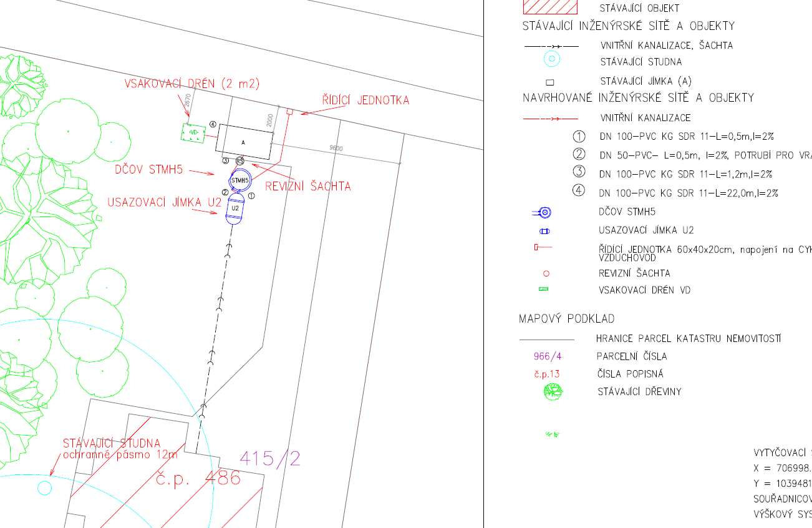
Task: Click the pipe spec 'DN 100-PVC KG SDR 11-L=1,2m,I=2%'
Action: [686, 174]
